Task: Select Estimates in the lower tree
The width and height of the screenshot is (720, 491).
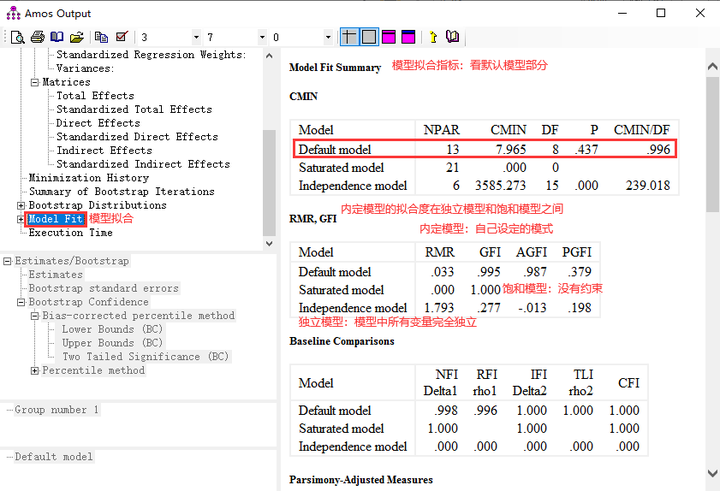Action: tap(56, 275)
